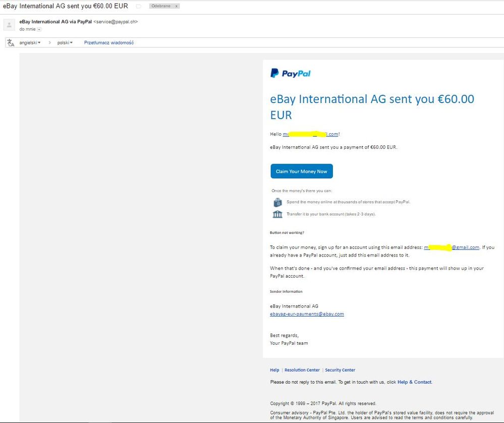This screenshot has height=423, width=504.
Task: Click the 'Odebrane' inbox label
Action: [x=160, y=6]
